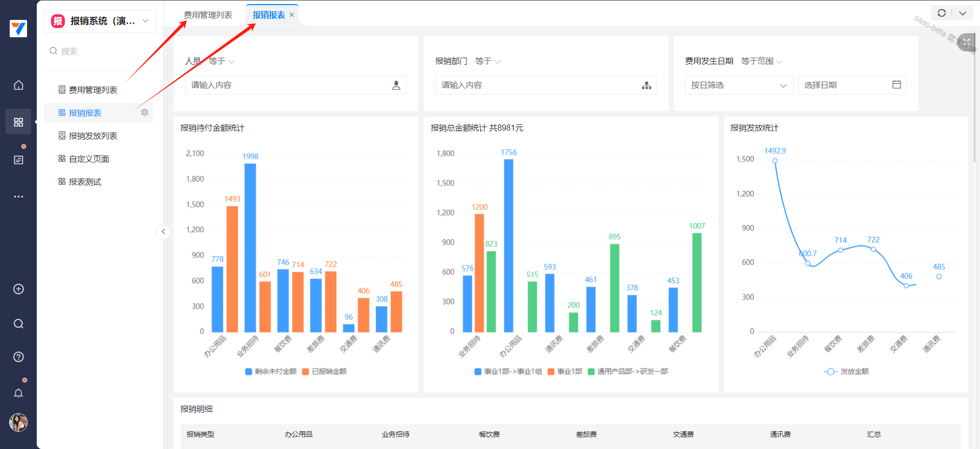This screenshot has width=980, height=449.
Task: Toggle the 已报销金额 legend series
Action: (325, 371)
